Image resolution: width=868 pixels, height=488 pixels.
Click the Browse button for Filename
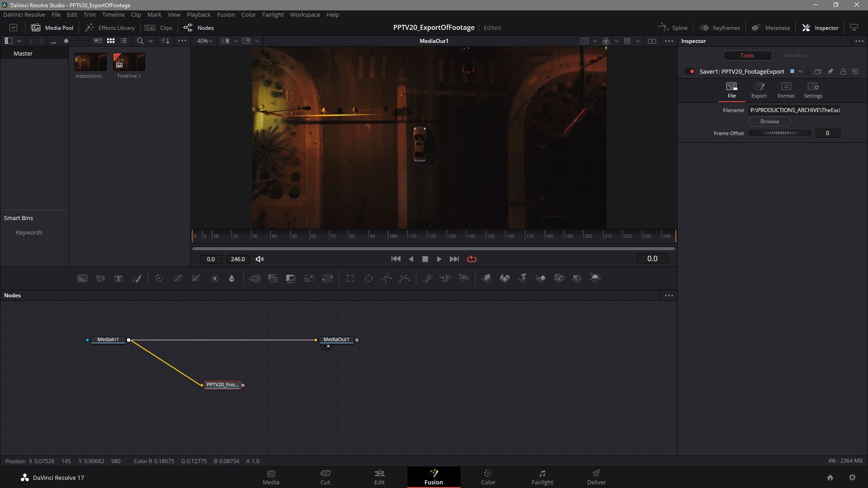(769, 122)
